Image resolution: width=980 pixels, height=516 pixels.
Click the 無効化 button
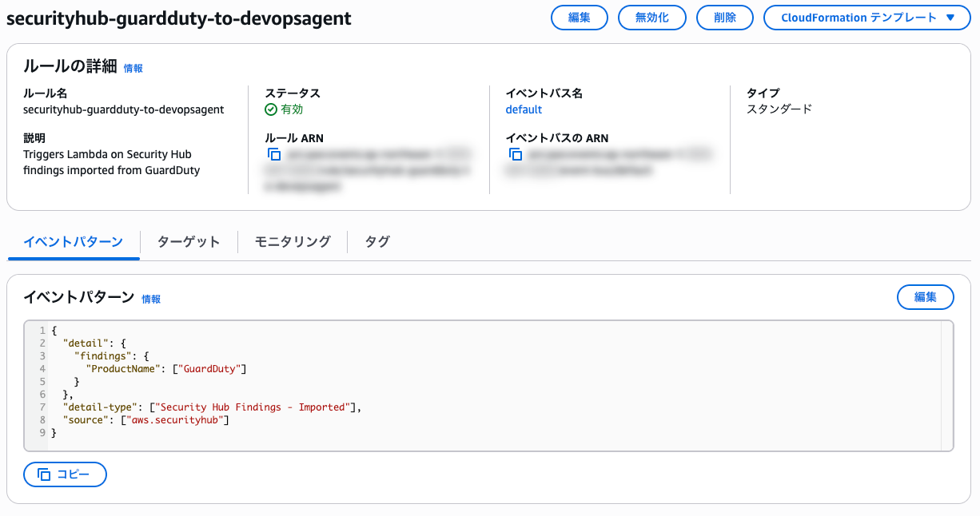click(x=652, y=18)
